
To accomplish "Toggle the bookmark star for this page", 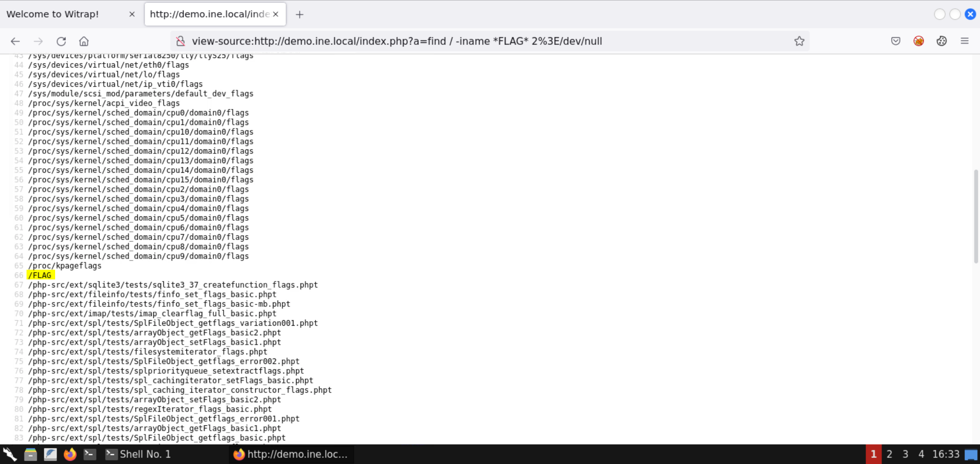I will coord(799,41).
